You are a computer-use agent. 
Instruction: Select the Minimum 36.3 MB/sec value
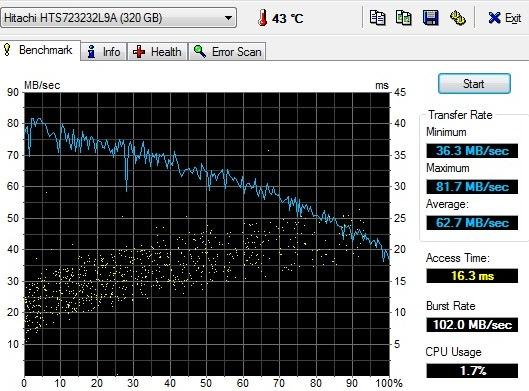pyautogui.click(x=472, y=150)
